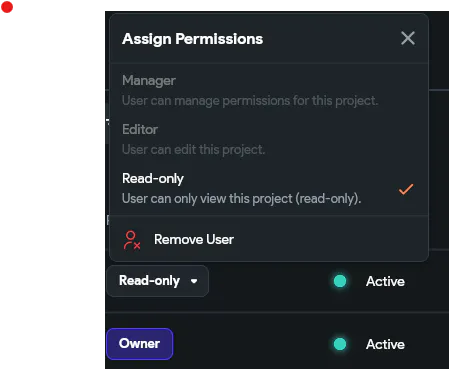Click the Owner role badge
This screenshot has height=369, width=449.
coord(140,344)
